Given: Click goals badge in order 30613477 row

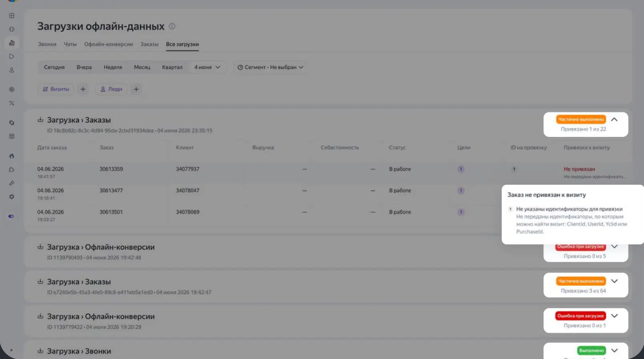Looking at the screenshot, I should [x=461, y=191].
